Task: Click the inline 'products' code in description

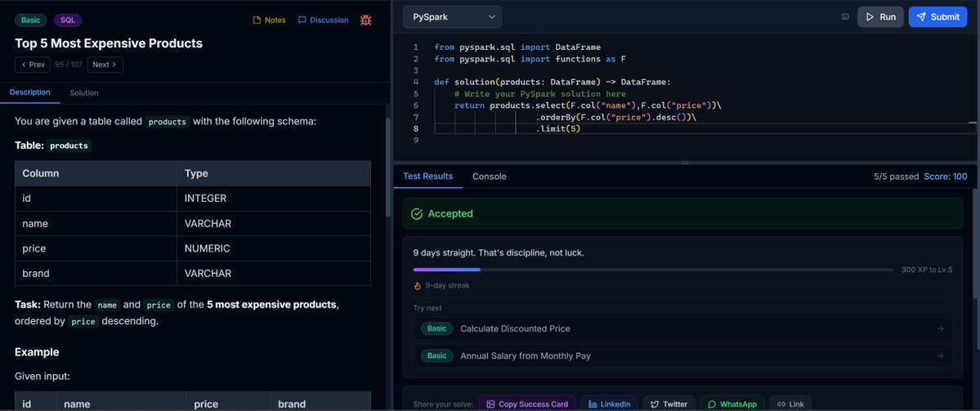Action: point(168,122)
